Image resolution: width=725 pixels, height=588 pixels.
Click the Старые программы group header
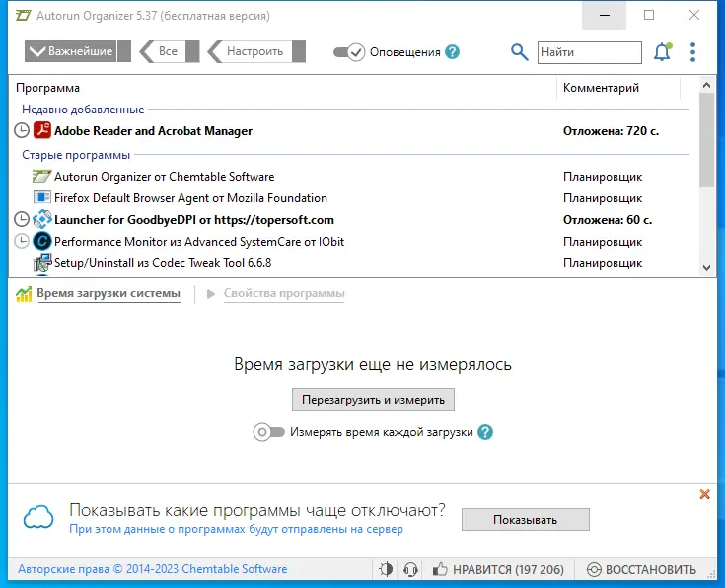[76, 155]
